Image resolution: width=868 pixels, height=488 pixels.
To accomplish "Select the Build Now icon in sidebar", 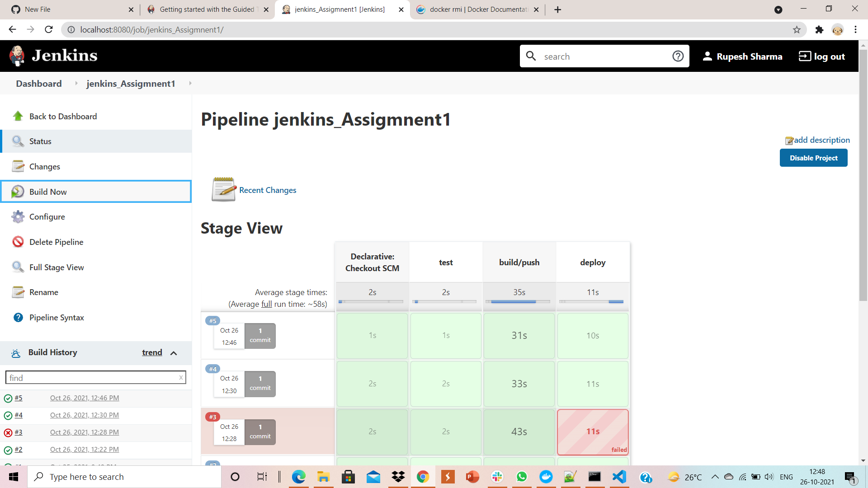I will click(x=18, y=192).
